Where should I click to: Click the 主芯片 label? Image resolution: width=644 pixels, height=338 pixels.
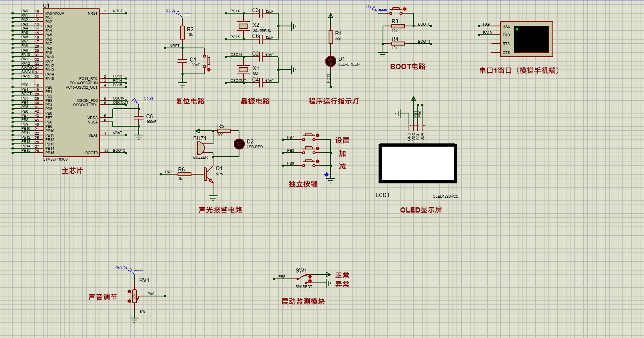(72, 171)
